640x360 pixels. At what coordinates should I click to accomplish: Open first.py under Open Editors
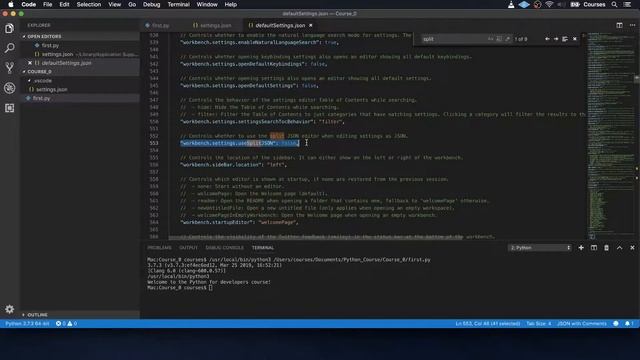coord(50,45)
